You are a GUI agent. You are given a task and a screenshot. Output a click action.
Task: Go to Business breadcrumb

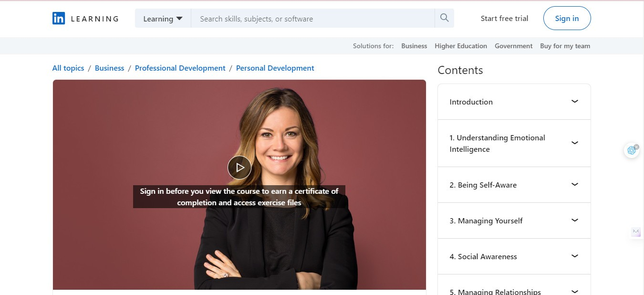(x=109, y=68)
